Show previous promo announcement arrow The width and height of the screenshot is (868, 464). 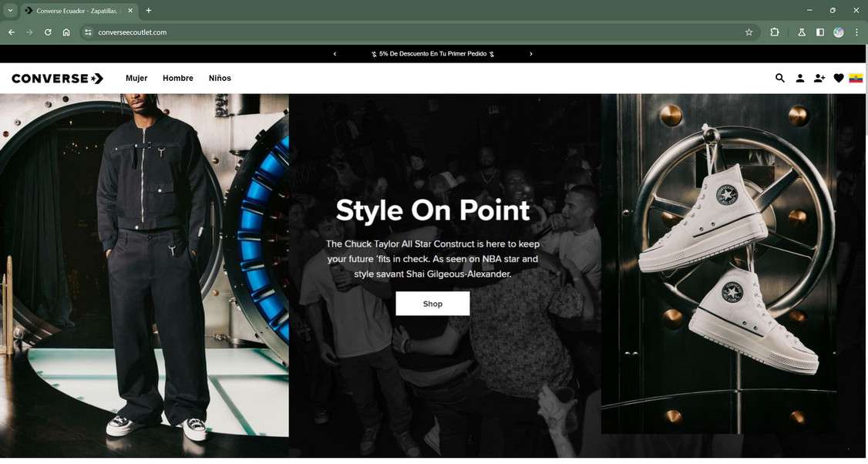coord(335,54)
